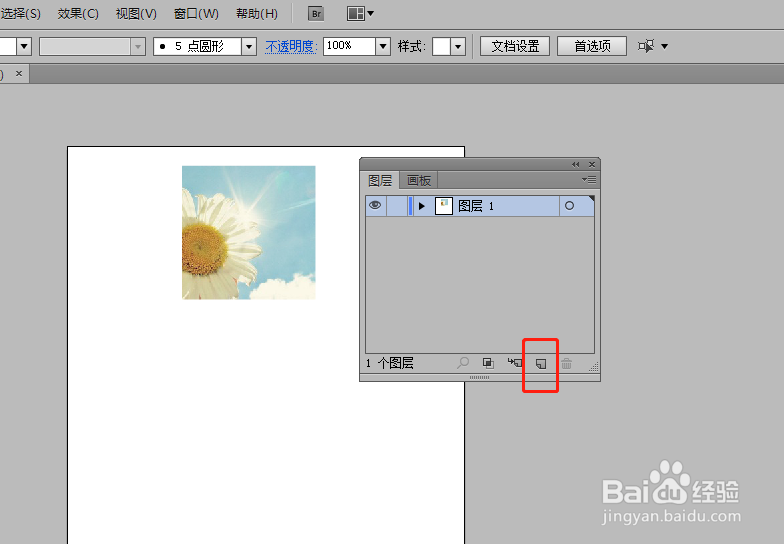Open the leftmost stroke weight dropdown arrow
Screen dimensions: 784x544
click(24, 46)
